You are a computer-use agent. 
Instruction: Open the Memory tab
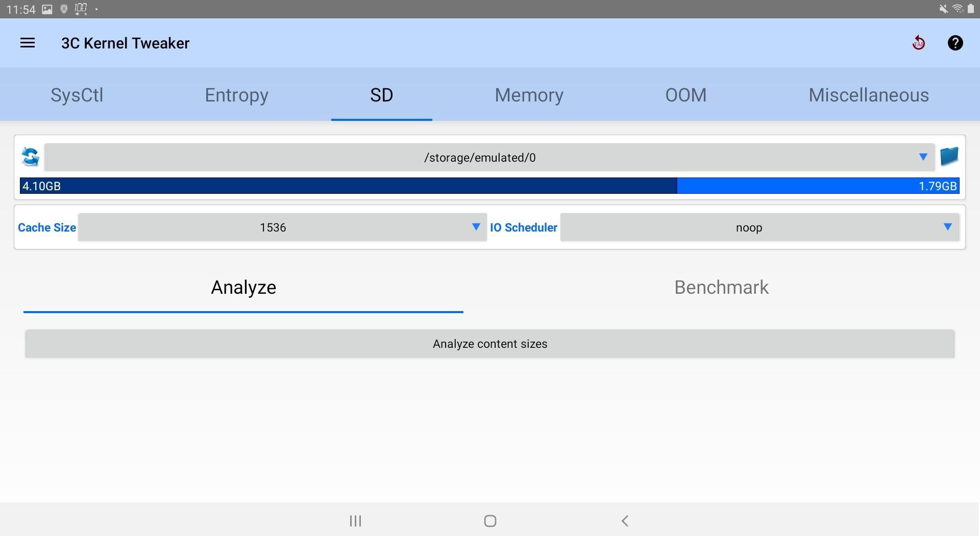[x=529, y=95]
